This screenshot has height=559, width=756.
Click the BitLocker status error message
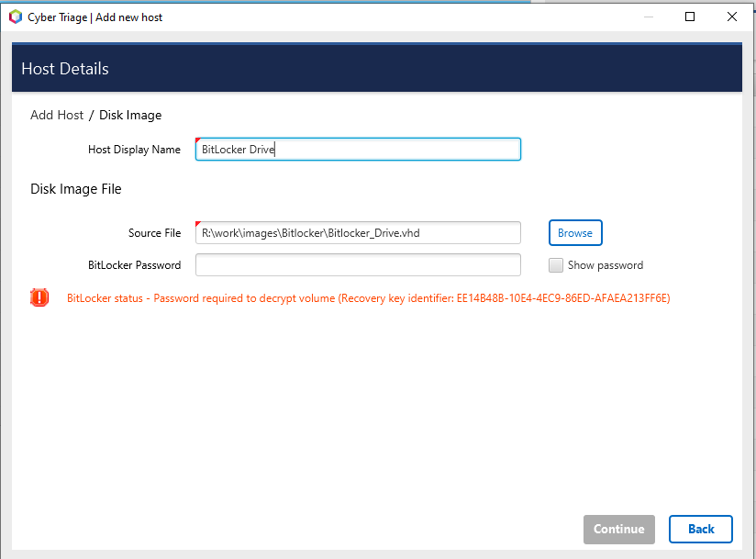(275, 298)
